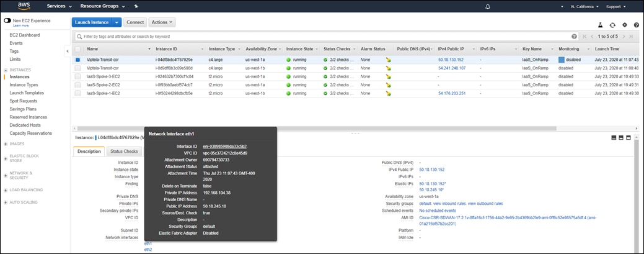Check the IaaS-Spoke-2-EC2 row checkbox
The height and width of the screenshot is (254, 644).
coord(77,85)
